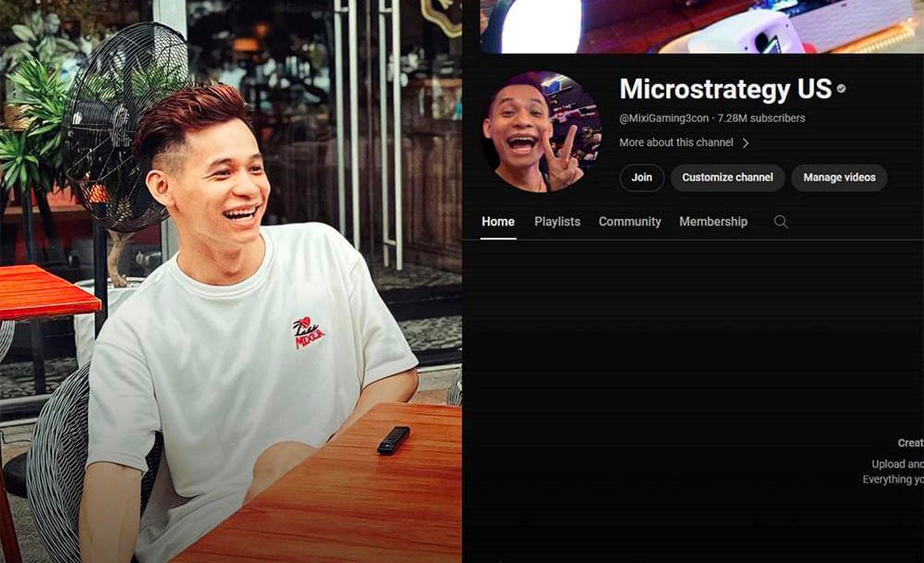Screen dimensions: 924x563
Task: Click the verified badge beside channel name
Action: (x=841, y=90)
